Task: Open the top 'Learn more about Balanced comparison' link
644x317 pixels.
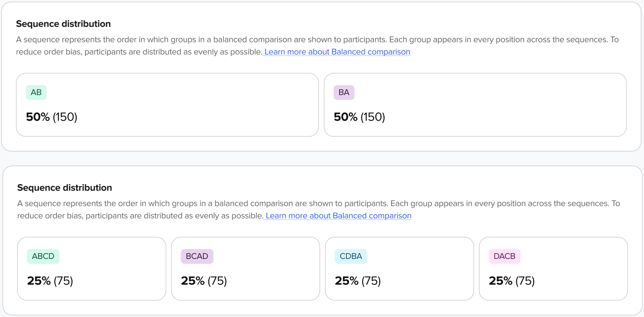Action: click(x=337, y=52)
